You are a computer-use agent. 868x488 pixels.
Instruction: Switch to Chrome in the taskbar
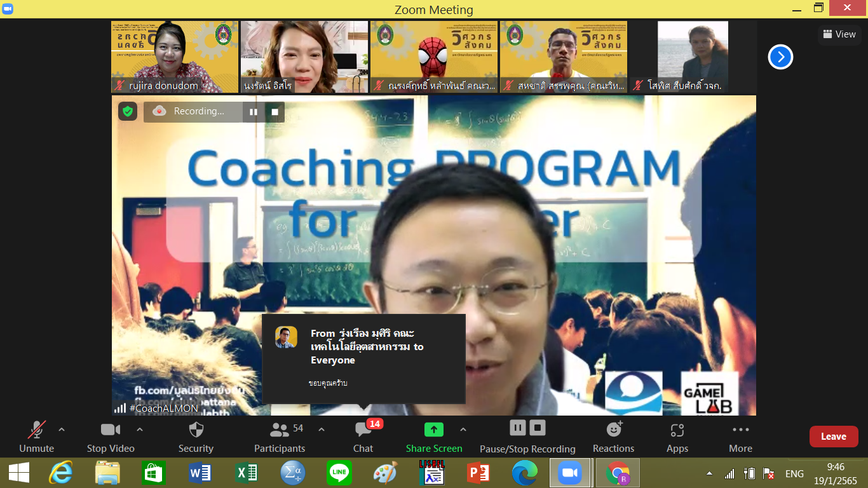pyautogui.click(x=617, y=473)
